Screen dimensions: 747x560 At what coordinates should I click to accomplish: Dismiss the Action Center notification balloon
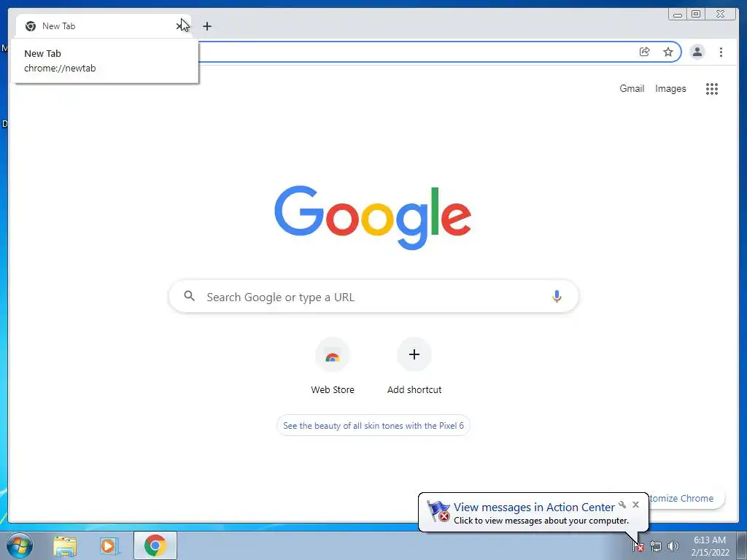(635, 505)
